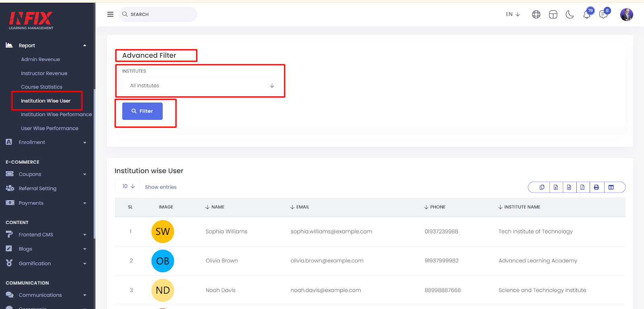
Task: Open Course Statistics report
Action: pos(41,87)
